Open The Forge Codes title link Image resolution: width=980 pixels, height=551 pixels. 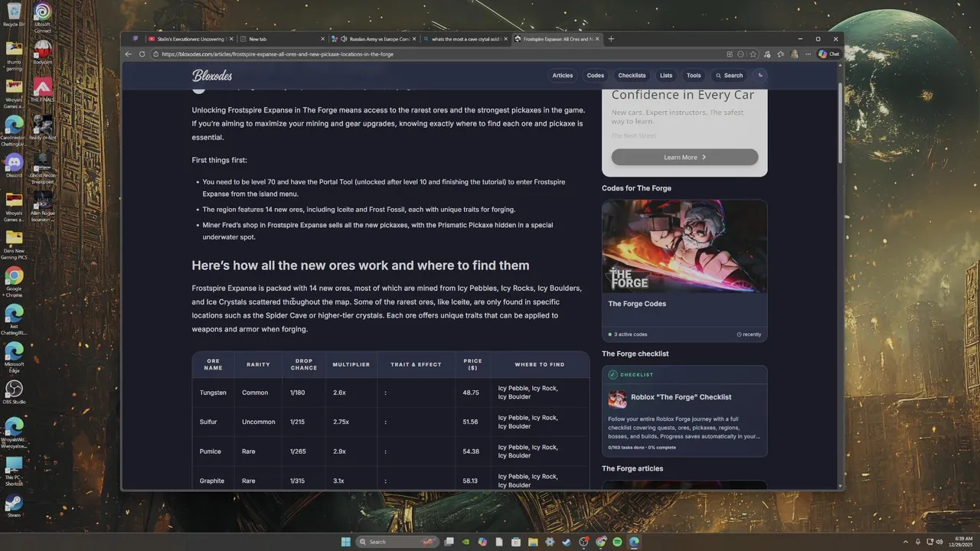click(x=637, y=304)
